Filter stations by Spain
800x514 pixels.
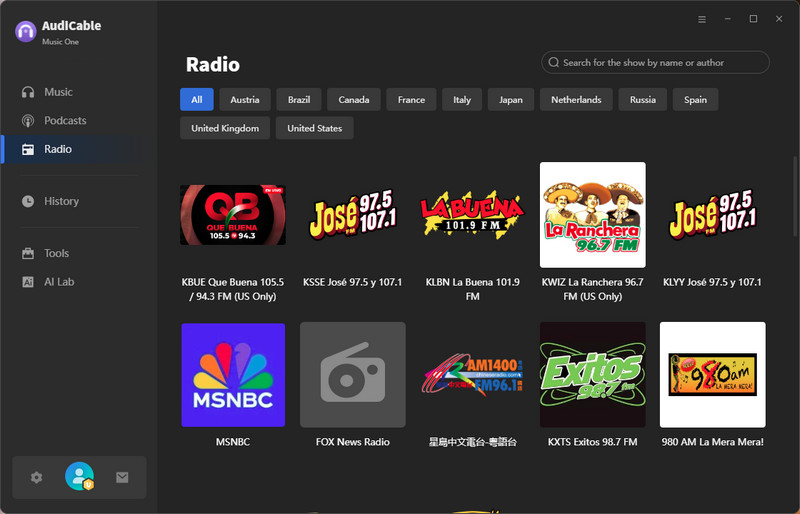(x=695, y=100)
